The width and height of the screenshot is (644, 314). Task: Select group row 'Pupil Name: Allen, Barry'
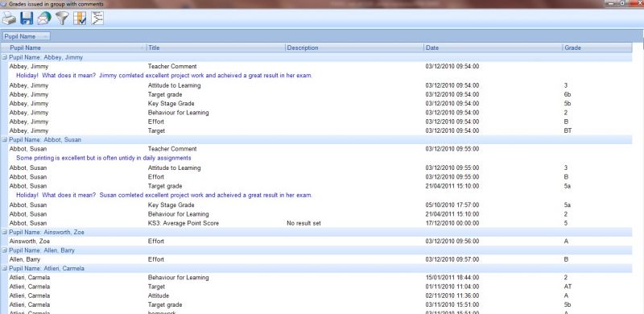click(x=316, y=250)
